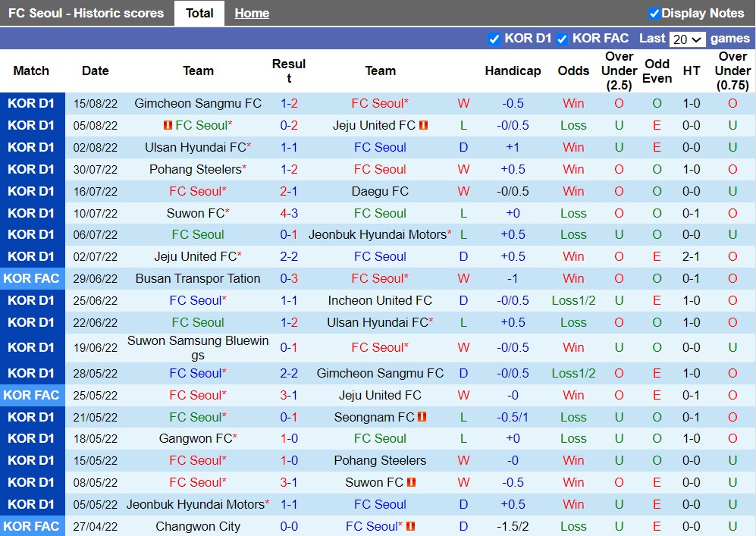Disable the KOR FAC filter checkbox
Screen dimensions: 756x536
563,39
